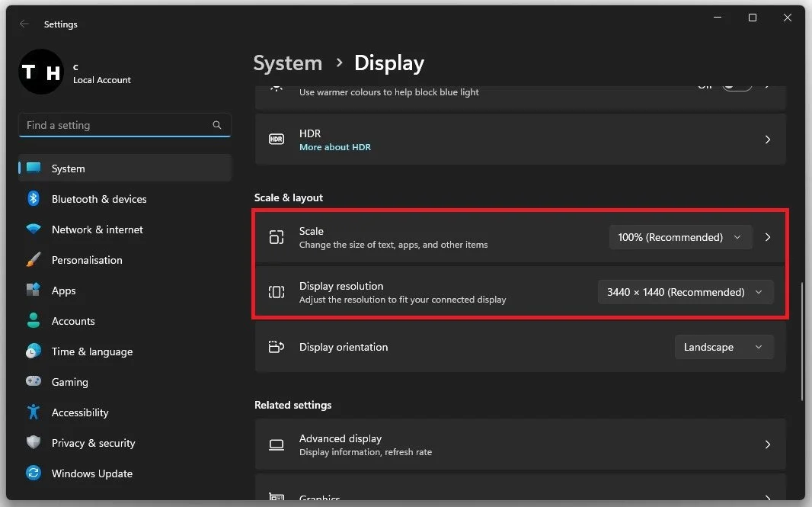The height and width of the screenshot is (507, 812).
Task: Open Privacy & security label
Action: tap(93, 443)
